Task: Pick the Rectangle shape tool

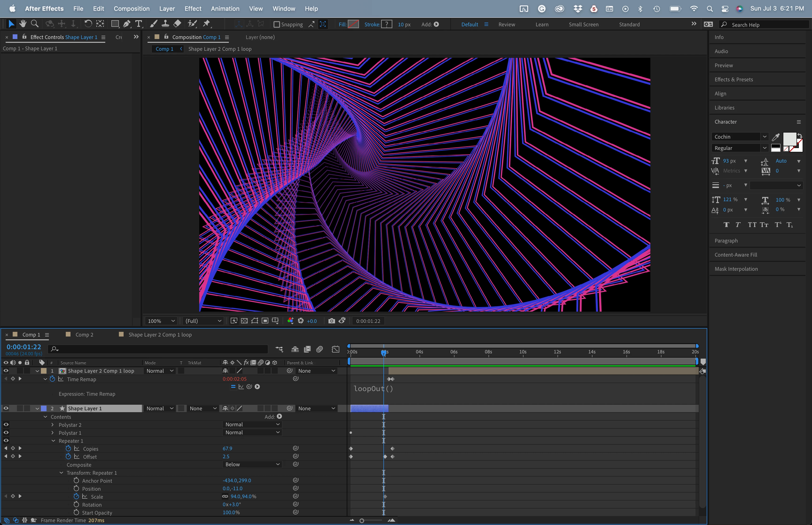Action: 115,24
